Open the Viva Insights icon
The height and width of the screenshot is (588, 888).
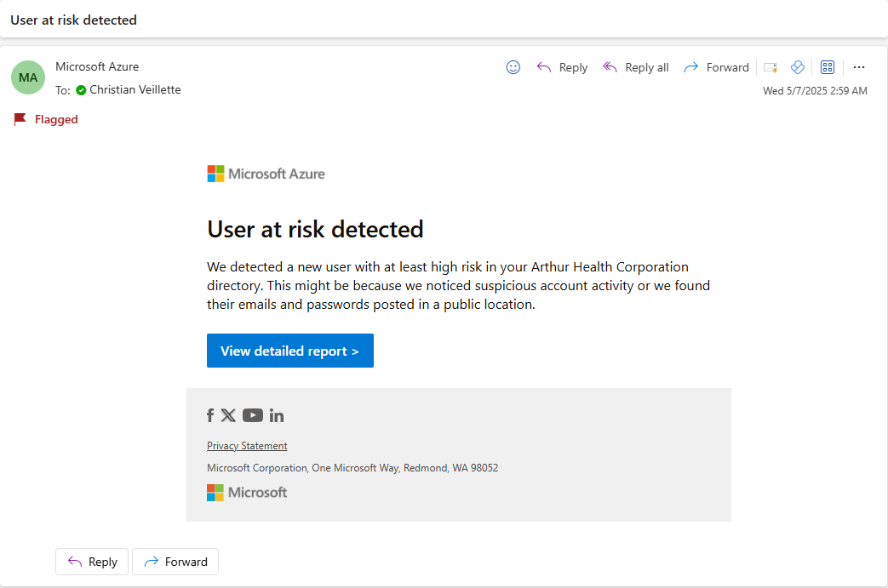798,67
